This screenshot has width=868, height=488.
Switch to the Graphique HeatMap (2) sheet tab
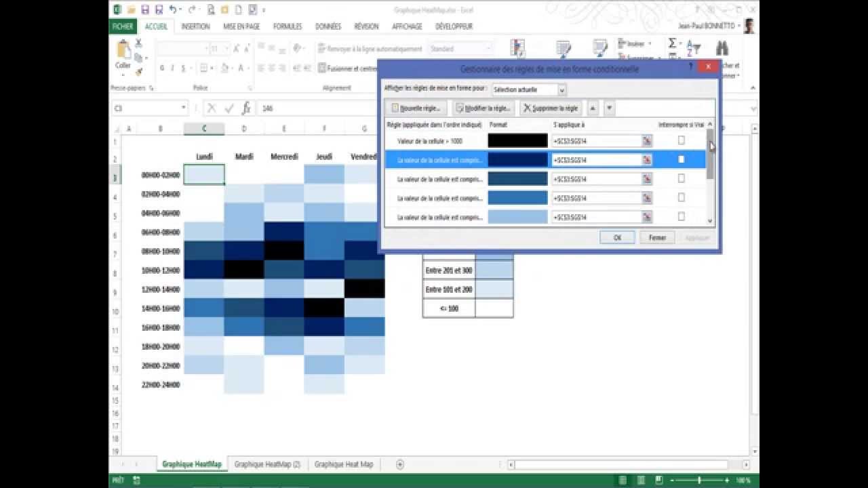pyautogui.click(x=267, y=464)
